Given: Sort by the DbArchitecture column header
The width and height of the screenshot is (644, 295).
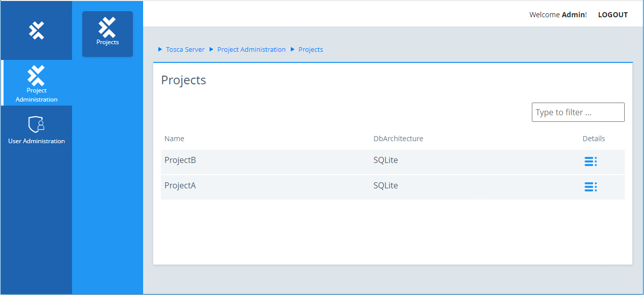Looking at the screenshot, I should [x=398, y=139].
